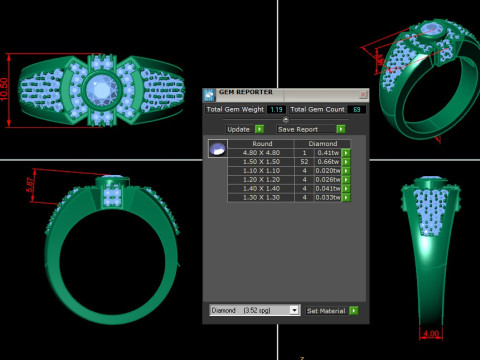Click green arrow next to Update
This screenshot has width=480, height=360.
(x=259, y=129)
